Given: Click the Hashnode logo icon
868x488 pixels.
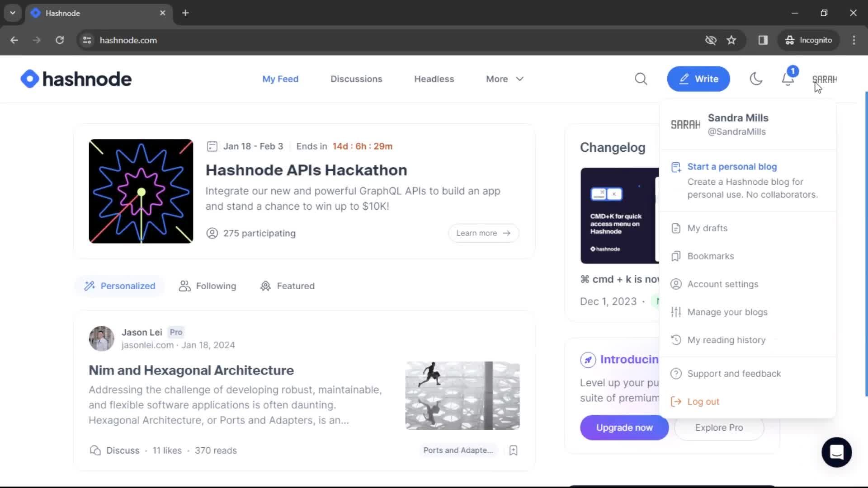Looking at the screenshot, I should [x=28, y=79].
